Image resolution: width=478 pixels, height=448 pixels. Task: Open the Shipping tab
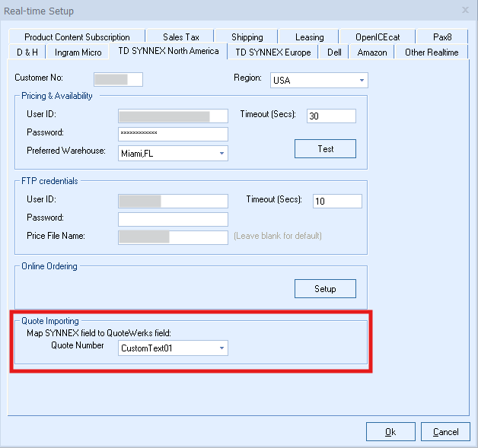[247, 37]
